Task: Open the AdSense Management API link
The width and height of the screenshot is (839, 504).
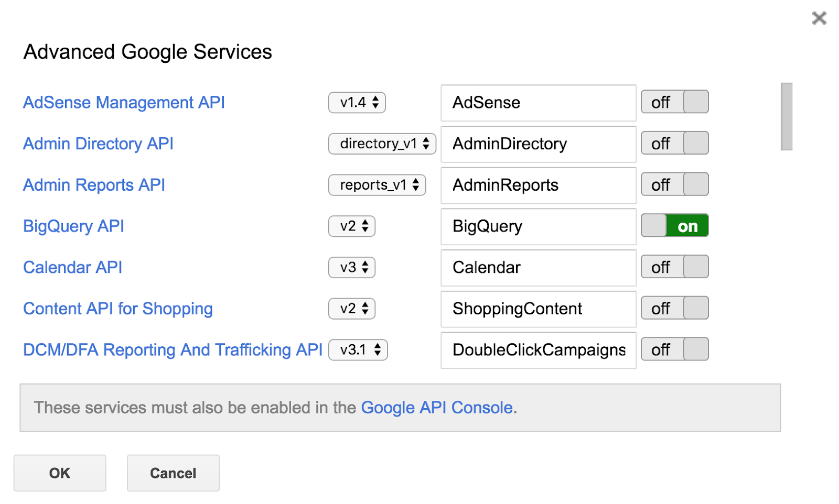Action: point(124,103)
